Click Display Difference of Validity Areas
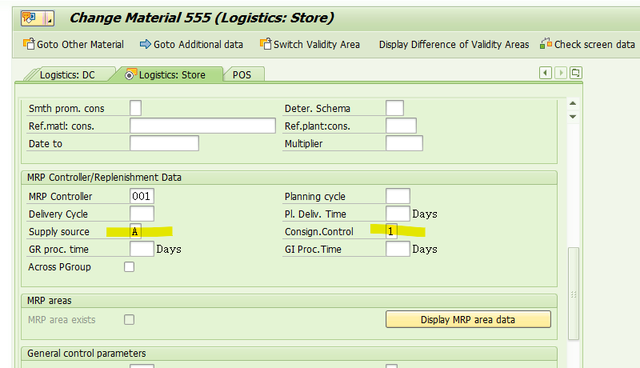This screenshot has height=368, width=640. (x=454, y=44)
